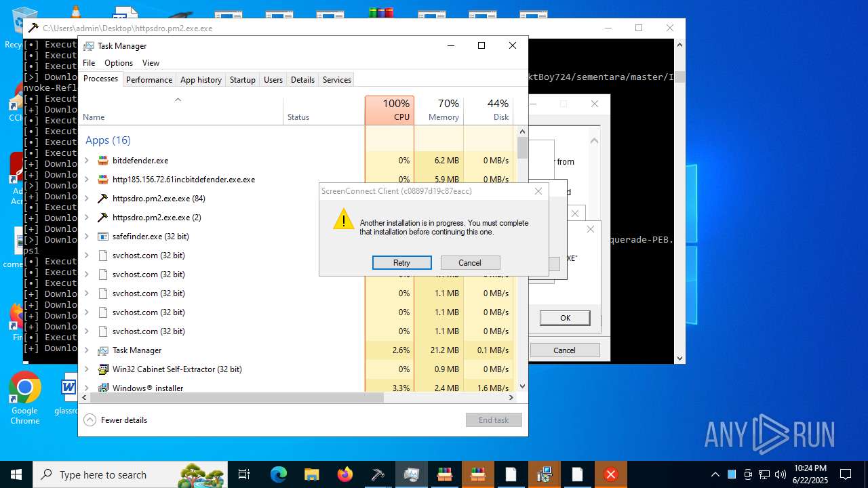
Task: Sort processes by the Memory column
Action: tap(439, 110)
